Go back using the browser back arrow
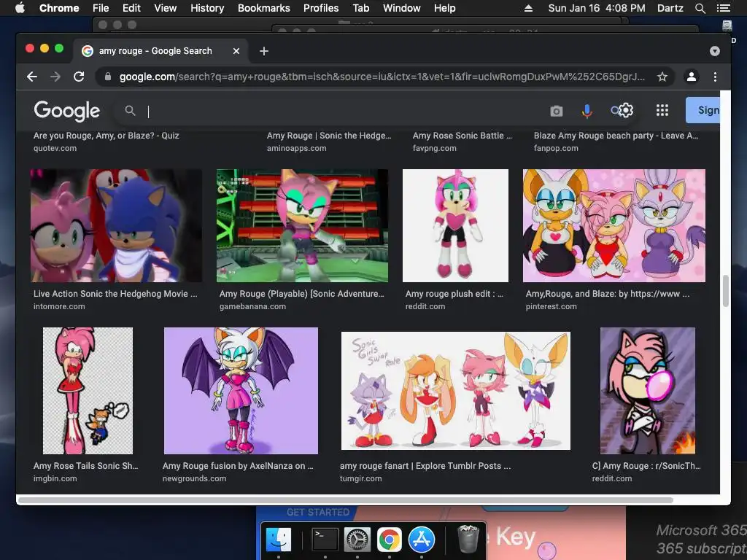Viewport: 747px width, 560px height. point(32,77)
